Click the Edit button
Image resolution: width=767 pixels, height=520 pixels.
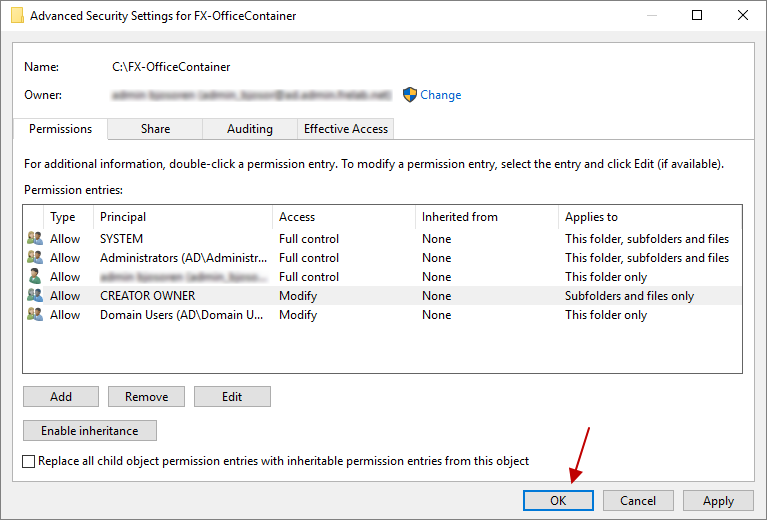click(232, 397)
